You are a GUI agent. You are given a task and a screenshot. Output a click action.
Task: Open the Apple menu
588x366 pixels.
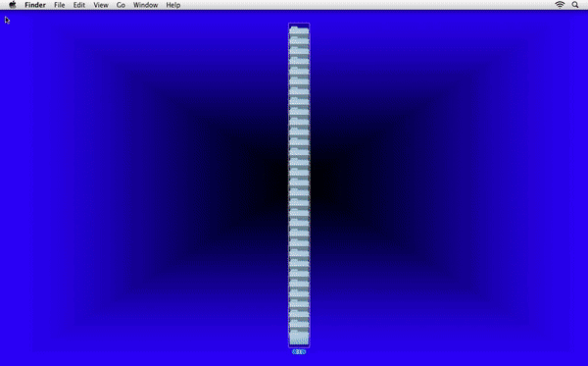tap(13, 5)
